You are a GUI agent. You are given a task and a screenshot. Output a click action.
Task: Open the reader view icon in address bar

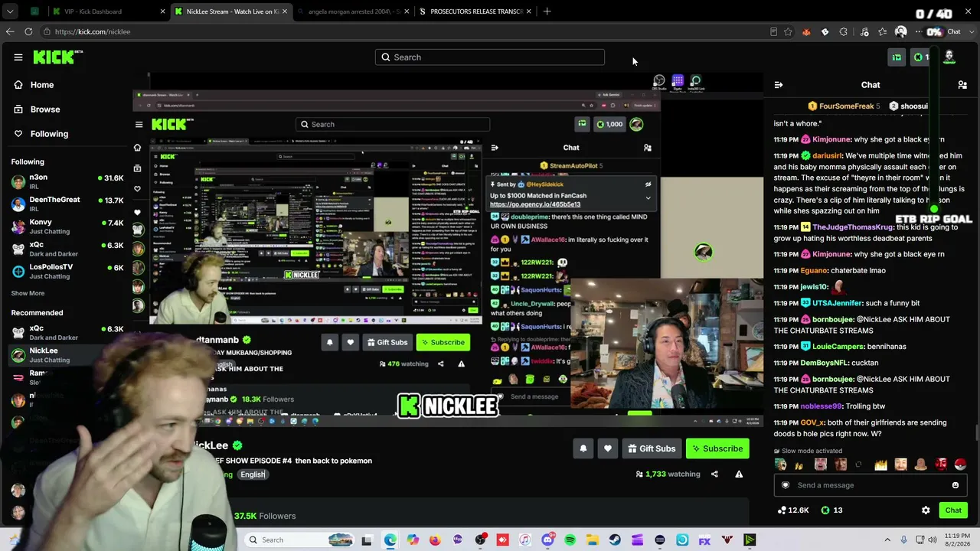click(773, 32)
